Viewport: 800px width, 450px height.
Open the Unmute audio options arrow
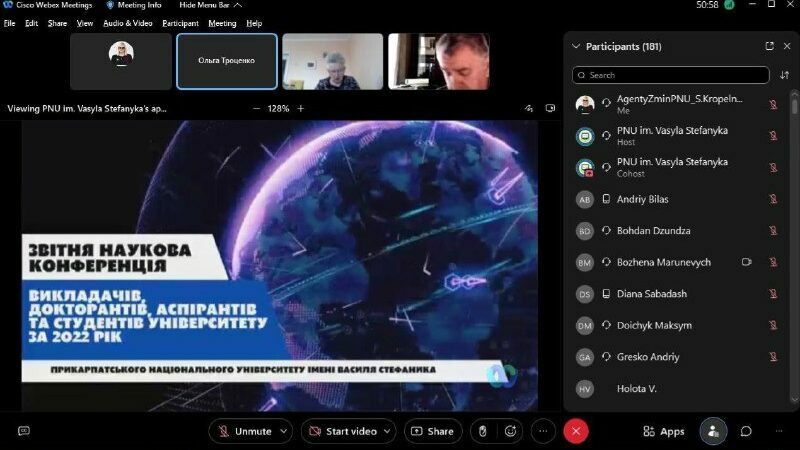click(x=284, y=431)
